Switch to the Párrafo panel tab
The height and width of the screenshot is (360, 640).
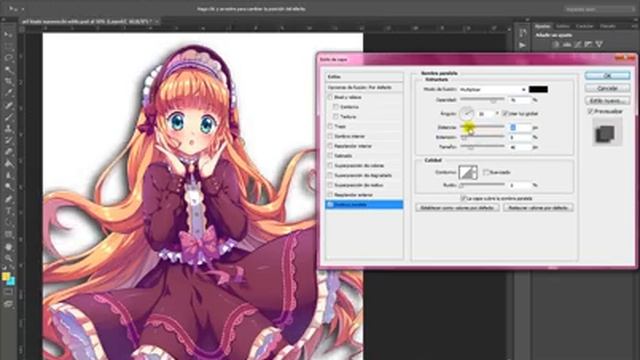[x=607, y=26]
